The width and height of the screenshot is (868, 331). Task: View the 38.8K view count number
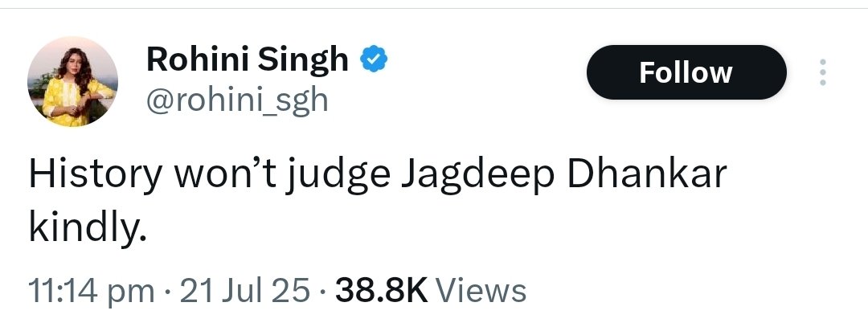(x=382, y=290)
